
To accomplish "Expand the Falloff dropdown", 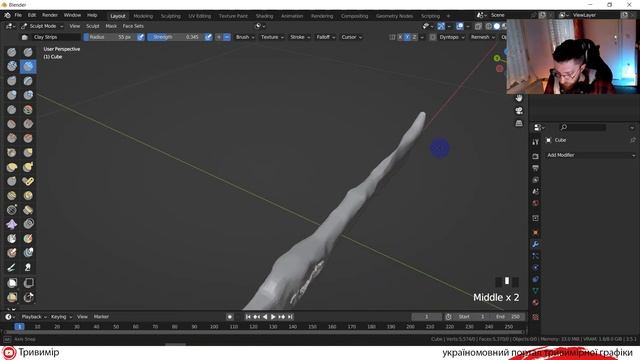I will [326, 37].
